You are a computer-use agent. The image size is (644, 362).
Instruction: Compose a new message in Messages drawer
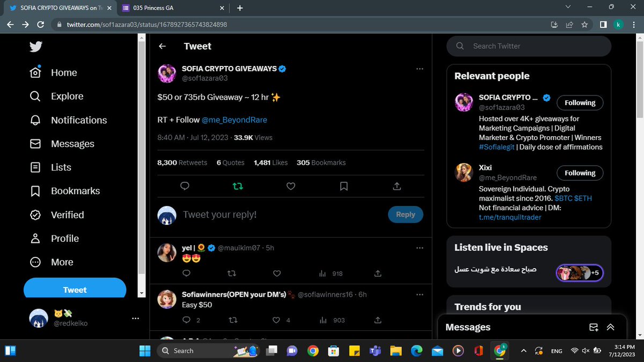(x=594, y=327)
